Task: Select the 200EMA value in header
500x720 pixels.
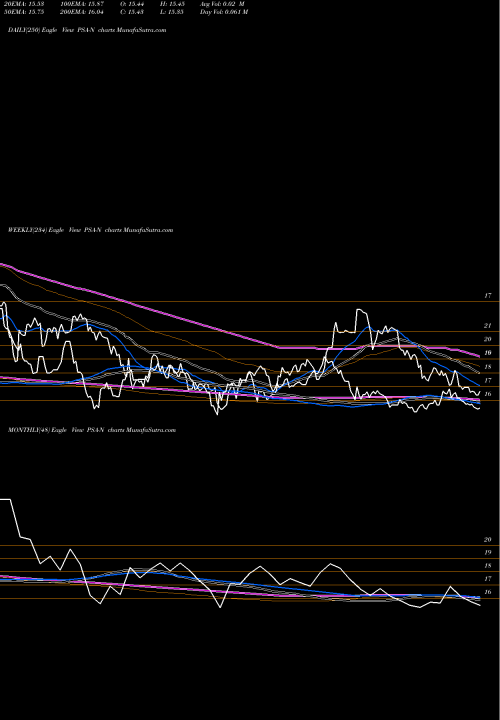Action: click(x=83, y=12)
